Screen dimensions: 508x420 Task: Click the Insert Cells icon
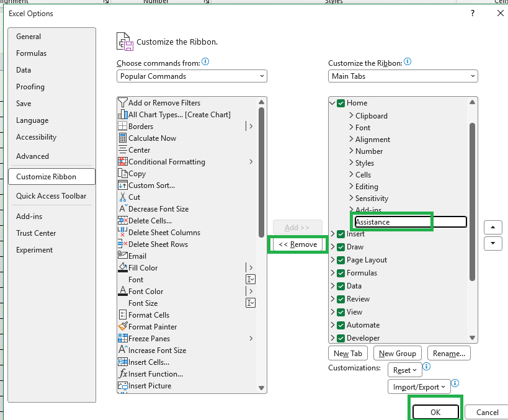[x=122, y=362]
